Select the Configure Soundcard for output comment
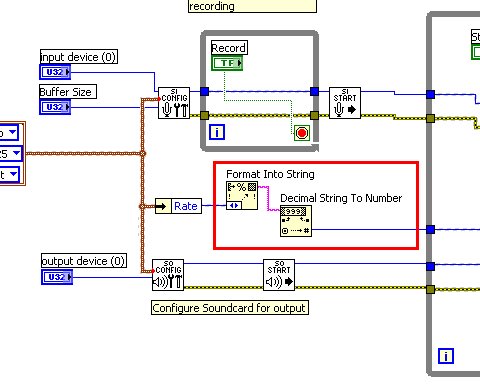Screen dimensions: 480x387 coord(230,308)
